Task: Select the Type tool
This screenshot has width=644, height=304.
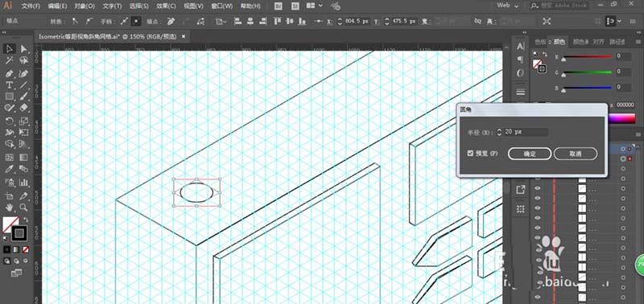Action: pos(9,85)
